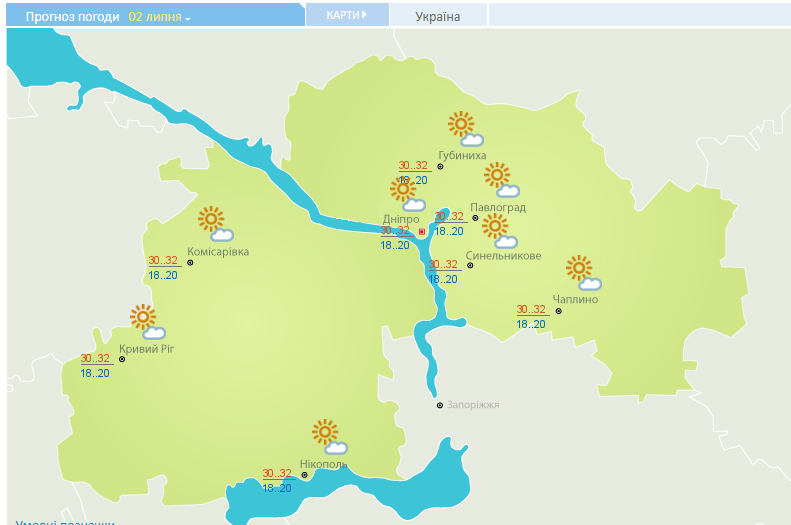Click the sunny weather icon above Губиниха
Image resolution: width=791 pixels, height=525 pixels.
click(465, 128)
